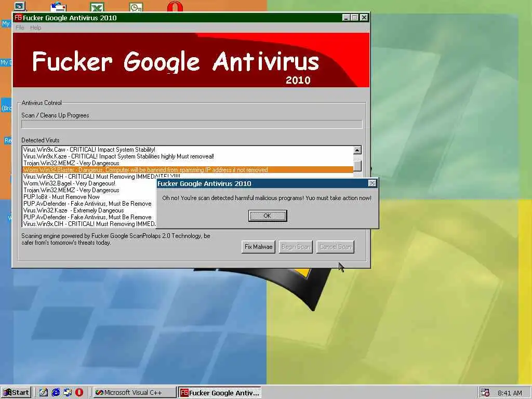Viewport: 532px width, 399px height.
Task: Switch to Microsoft Visual C++ taskbar button
Action: coord(135,393)
